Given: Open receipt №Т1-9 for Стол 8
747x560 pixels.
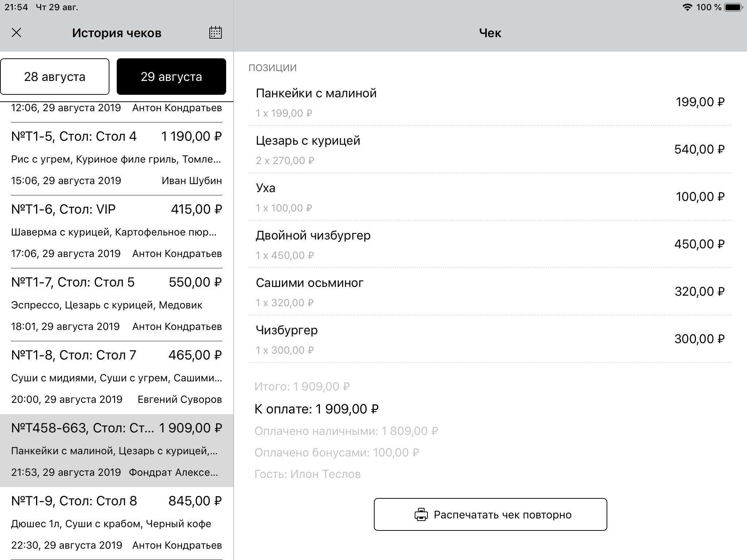Looking at the screenshot, I should click(116, 523).
